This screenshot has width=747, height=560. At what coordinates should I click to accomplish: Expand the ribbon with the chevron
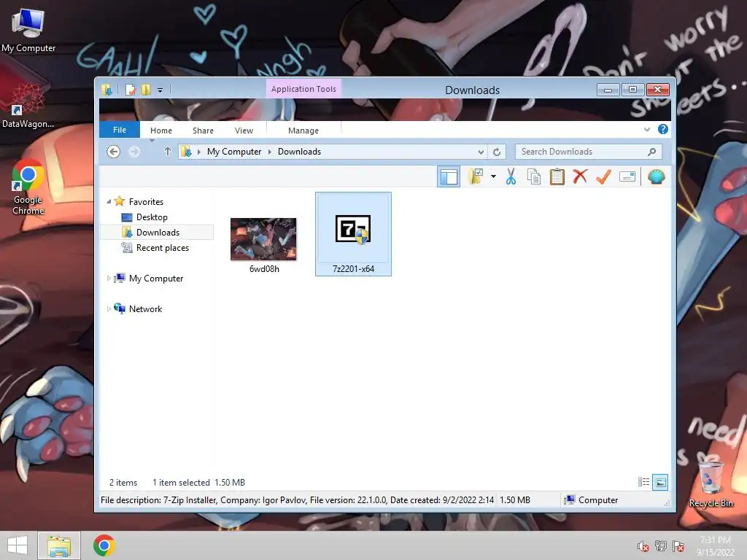click(646, 129)
